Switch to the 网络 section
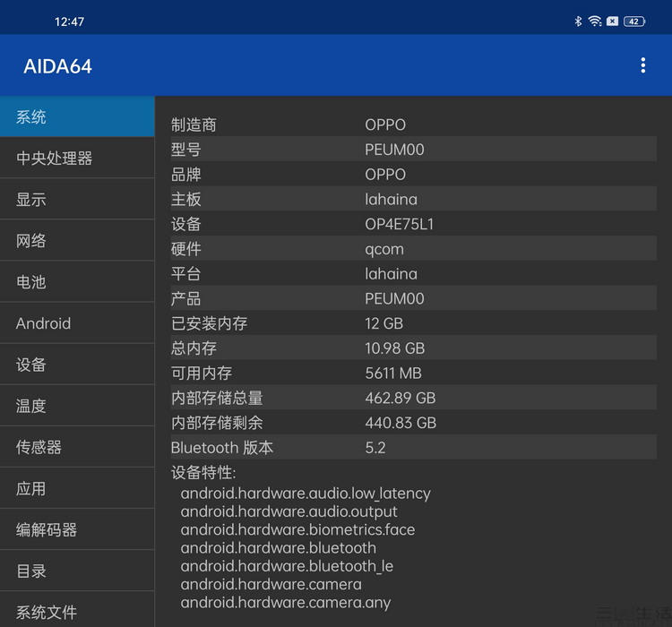Image resolution: width=672 pixels, height=627 pixels. pos(77,240)
